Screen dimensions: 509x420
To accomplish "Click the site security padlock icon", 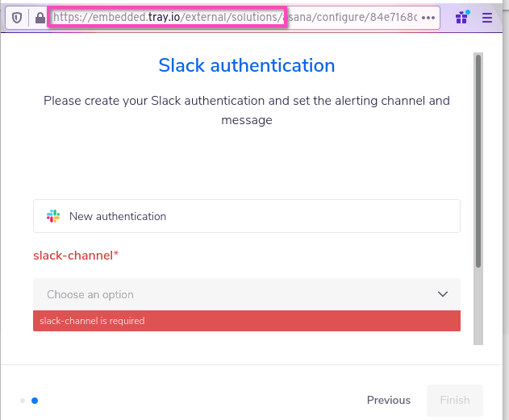I will tap(40, 18).
